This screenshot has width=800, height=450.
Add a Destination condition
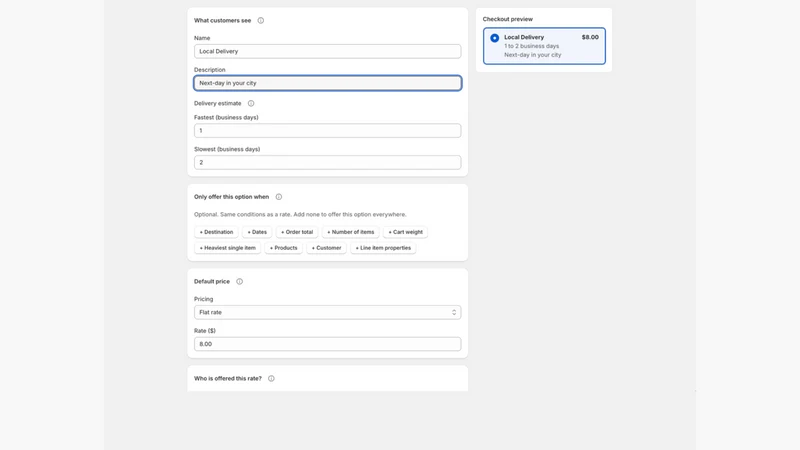216,232
